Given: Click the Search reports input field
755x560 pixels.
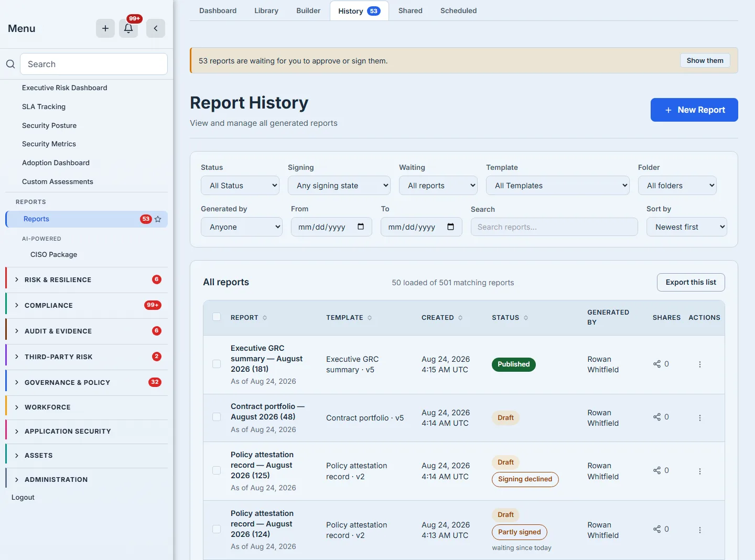Looking at the screenshot, I should [x=554, y=227].
